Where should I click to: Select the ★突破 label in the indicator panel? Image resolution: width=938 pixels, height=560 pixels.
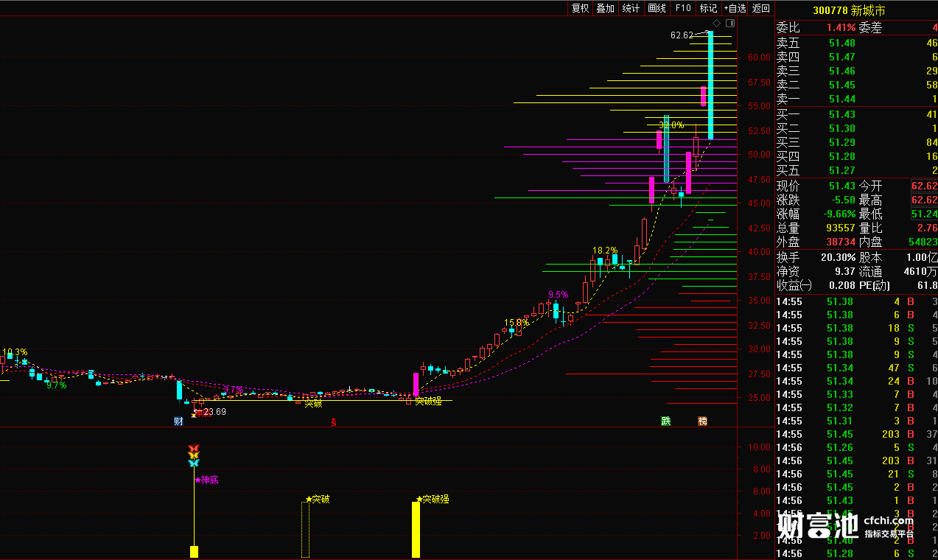pos(318,499)
